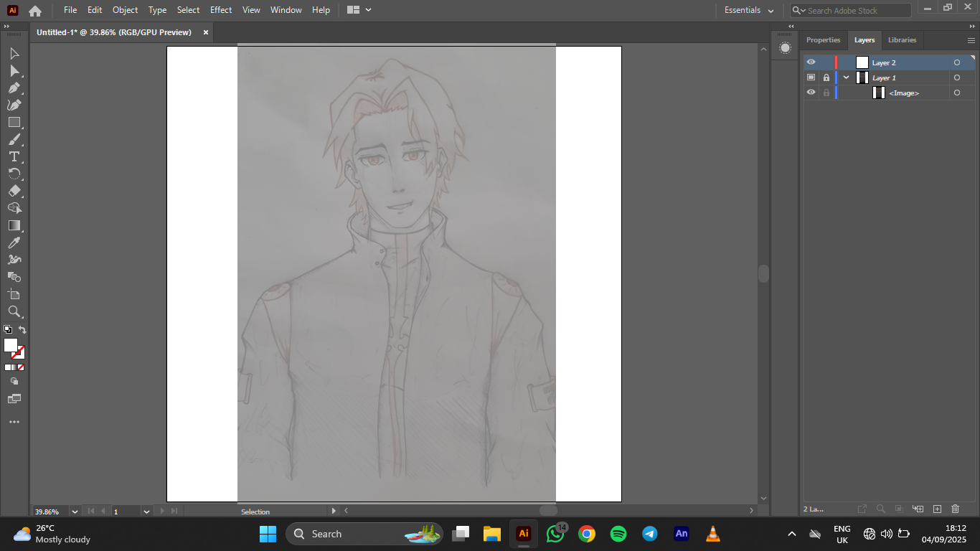Select the Pen tool

pyautogui.click(x=14, y=88)
